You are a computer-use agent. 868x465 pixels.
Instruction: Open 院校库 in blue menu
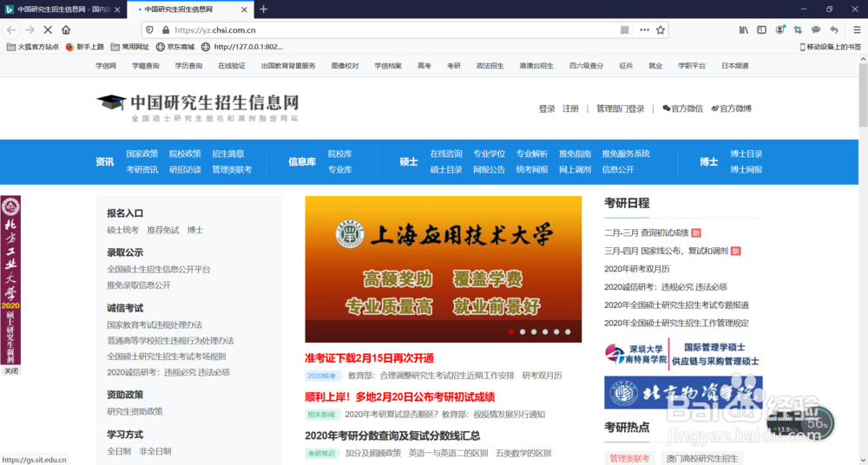(x=340, y=154)
